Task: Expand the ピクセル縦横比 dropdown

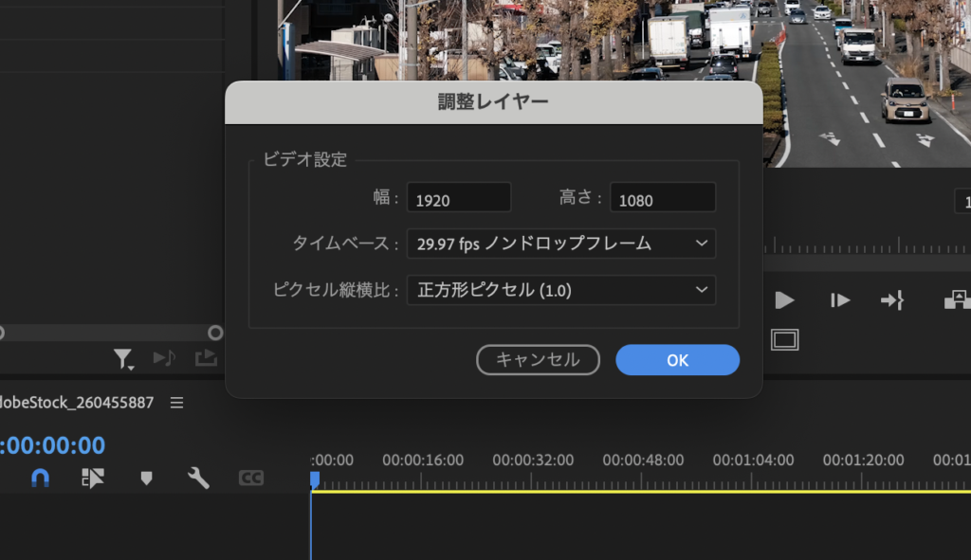Action: 560,290
